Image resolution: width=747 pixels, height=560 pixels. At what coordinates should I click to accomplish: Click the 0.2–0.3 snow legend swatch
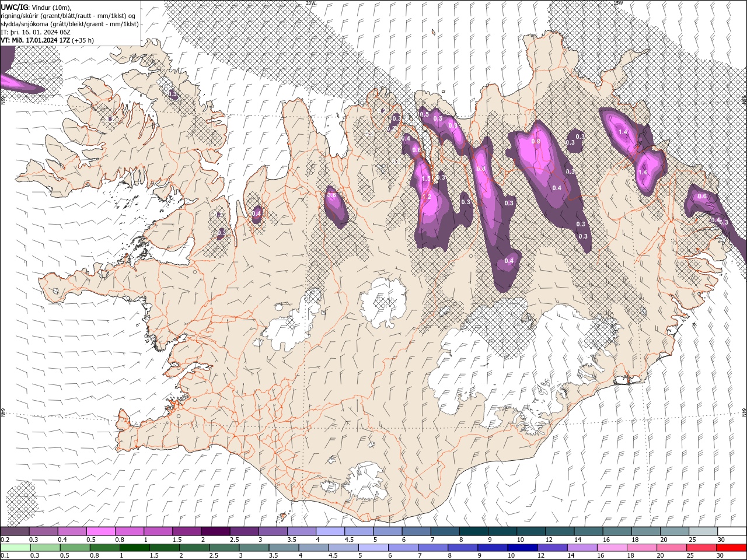pyautogui.click(x=15, y=531)
